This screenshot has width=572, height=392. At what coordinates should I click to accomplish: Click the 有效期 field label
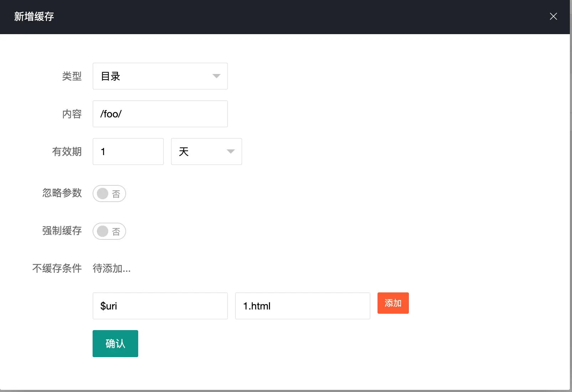point(67,152)
